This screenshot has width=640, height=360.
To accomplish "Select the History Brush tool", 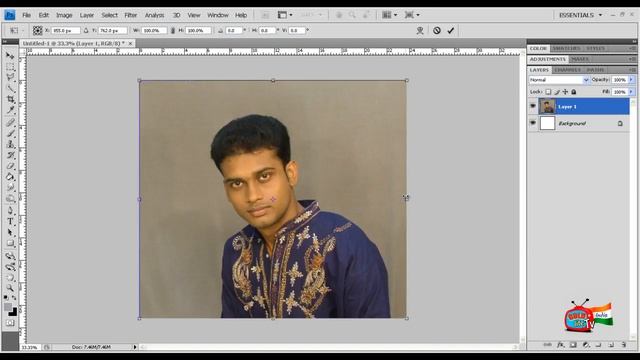I will click(10, 155).
